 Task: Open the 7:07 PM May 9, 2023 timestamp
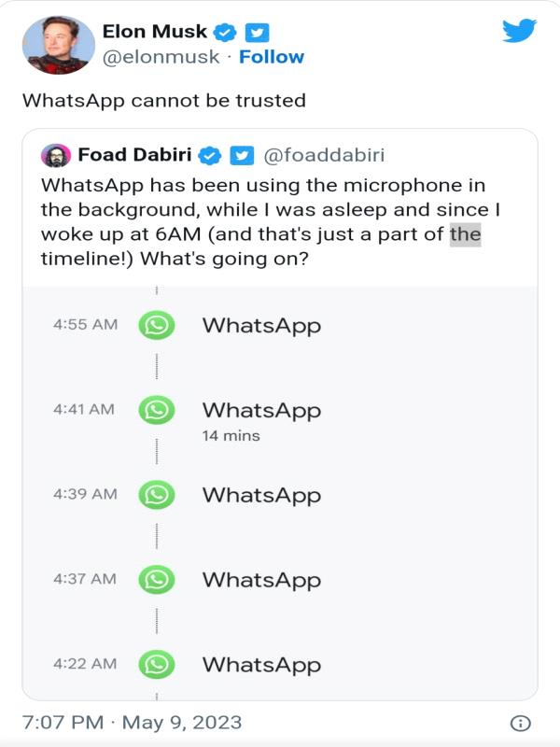coord(132,722)
